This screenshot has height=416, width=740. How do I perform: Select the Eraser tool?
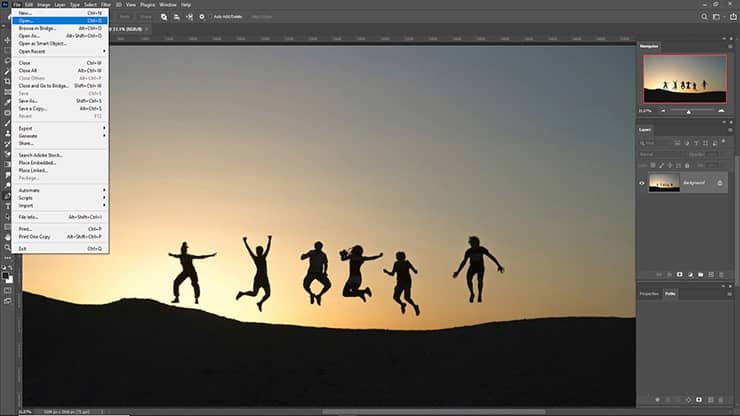(x=7, y=154)
